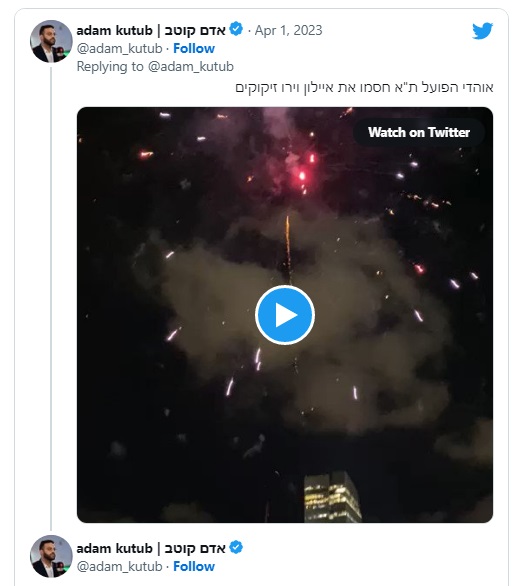The height and width of the screenshot is (586, 518).
Task: Click verified badge next to top author name
Action: [236, 29]
